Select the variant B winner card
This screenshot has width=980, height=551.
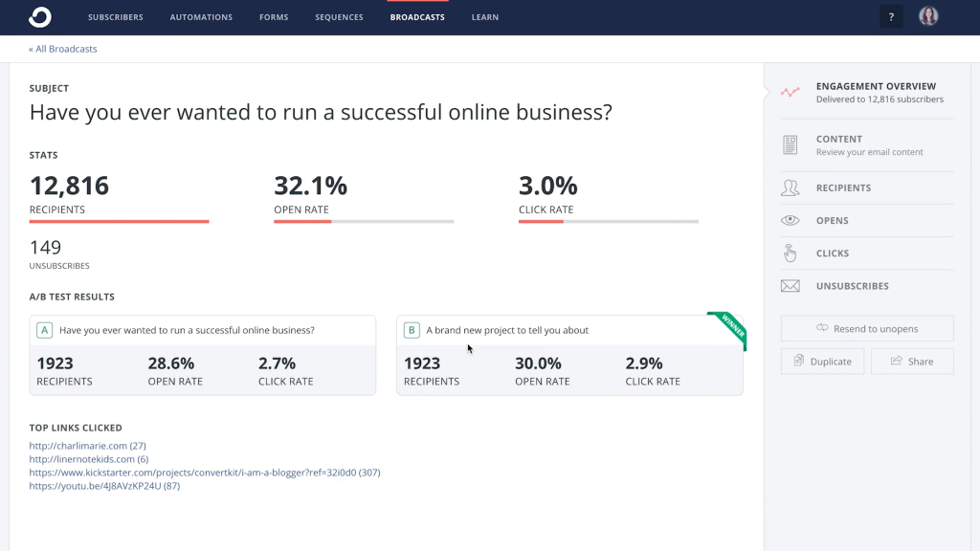pos(569,355)
